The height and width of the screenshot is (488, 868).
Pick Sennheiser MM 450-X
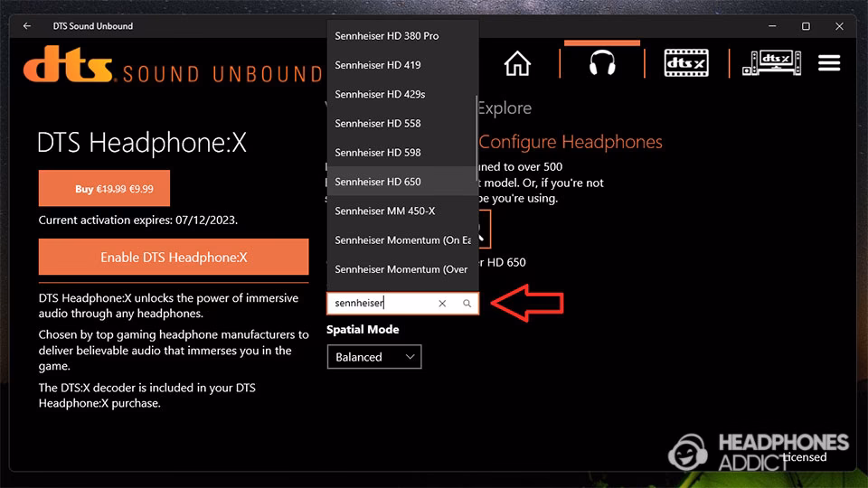pos(401,211)
